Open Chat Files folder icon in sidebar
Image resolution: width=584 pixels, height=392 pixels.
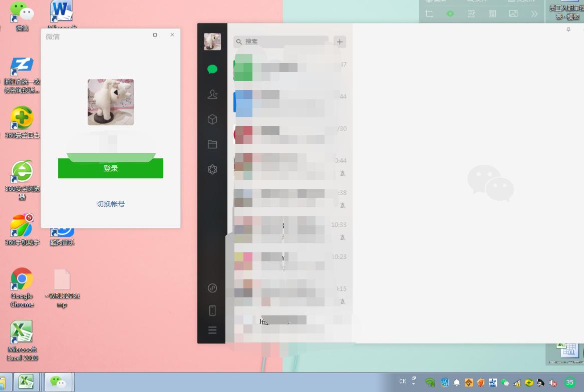click(212, 144)
